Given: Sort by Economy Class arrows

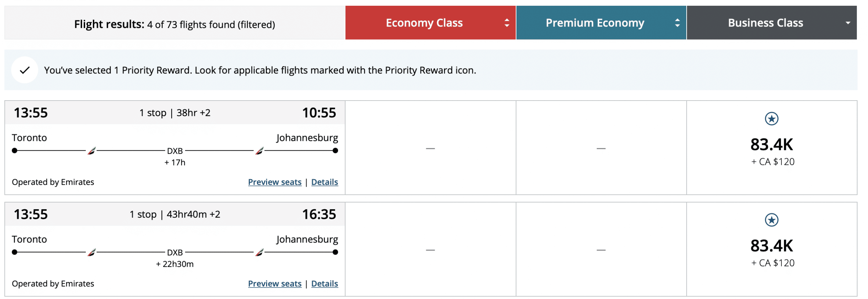Looking at the screenshot, I should (507, 23).
